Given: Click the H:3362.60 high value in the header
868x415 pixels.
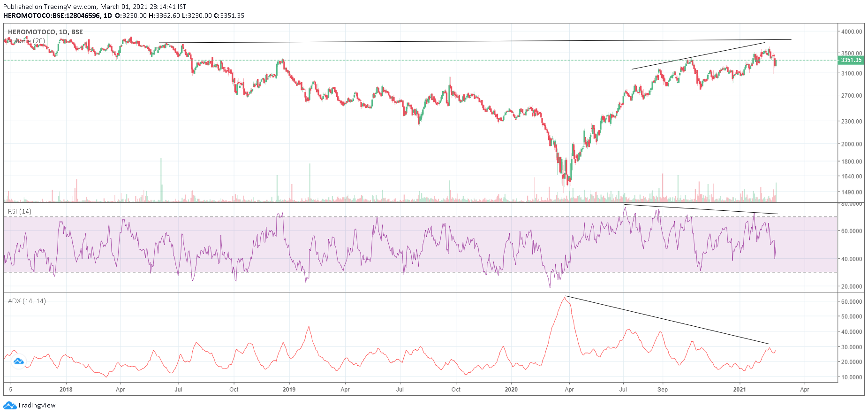Looking at the screenshot, I should (x=164, y=15).
